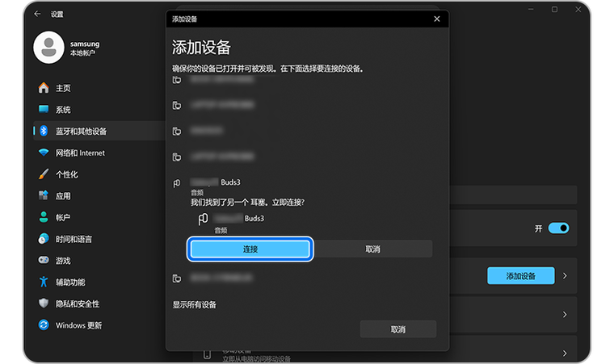Click the Time and language globe icon

click(44, 238)
